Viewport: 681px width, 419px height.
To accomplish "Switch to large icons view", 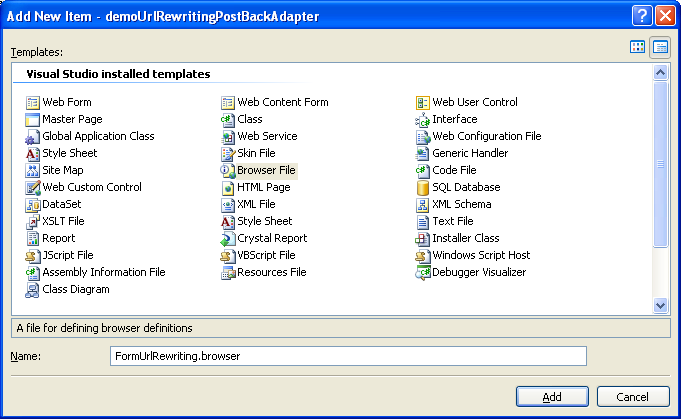I will coord(637,47).
